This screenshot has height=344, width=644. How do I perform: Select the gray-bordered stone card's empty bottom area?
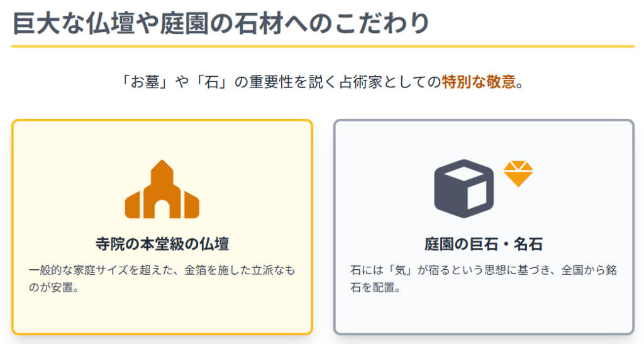(x=483, y=314)
